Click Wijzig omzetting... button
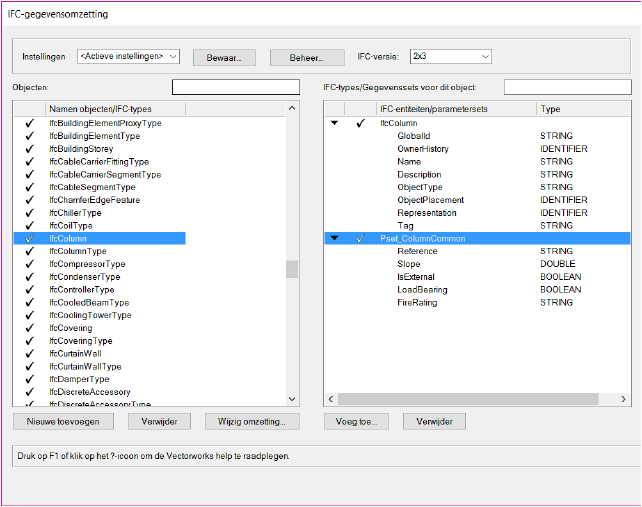This screenshot has width=642, height=507. point(252,421)
